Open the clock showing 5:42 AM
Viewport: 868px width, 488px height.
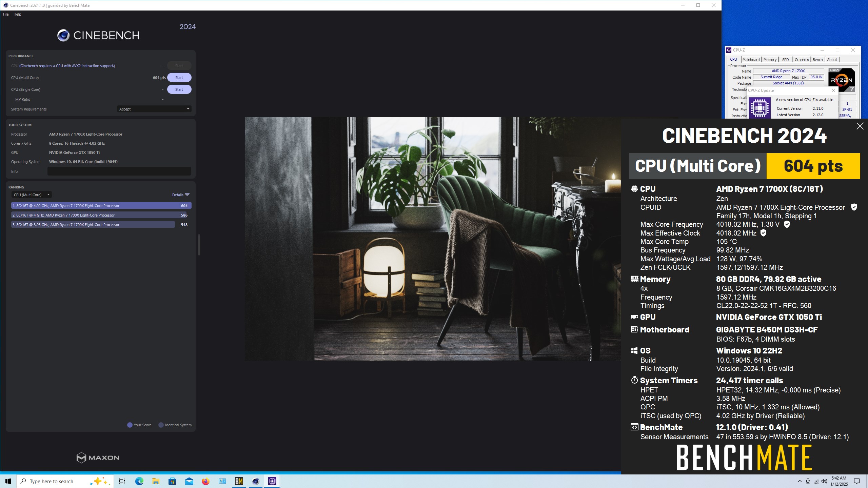(x=839, y=481)
